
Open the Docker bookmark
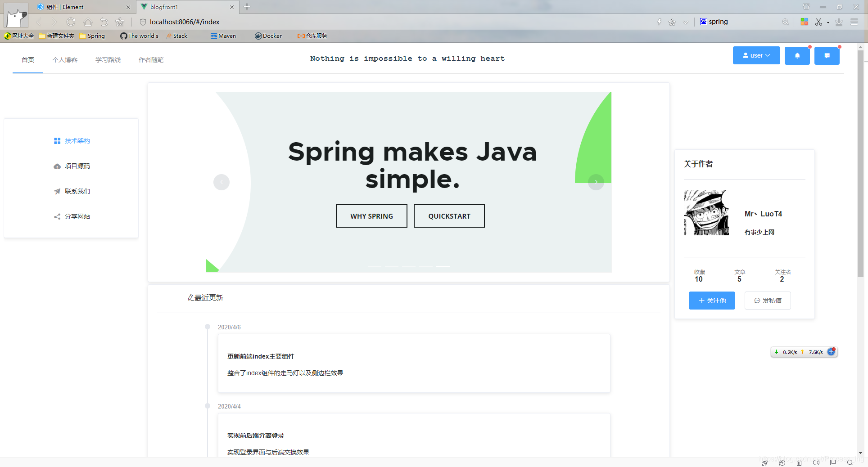tap(268, 36)
